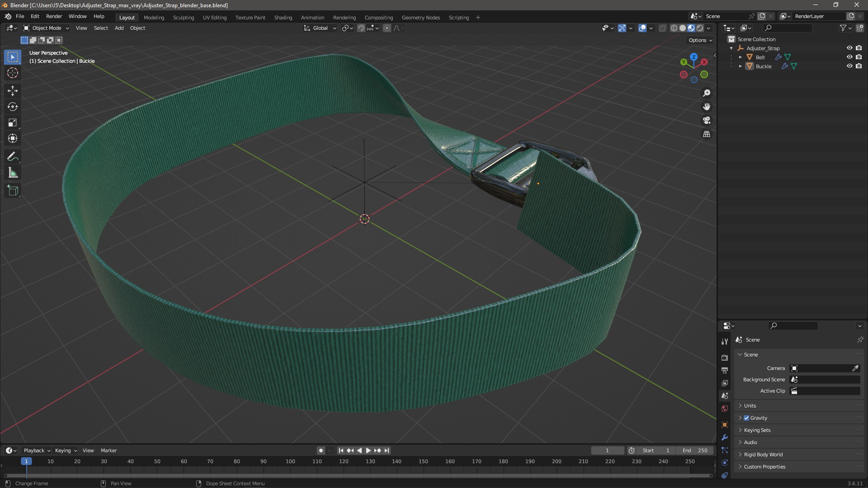This screenshot has height=488, width=868.
Task: Jump to the timeline end frame
Action: (387, 450)
